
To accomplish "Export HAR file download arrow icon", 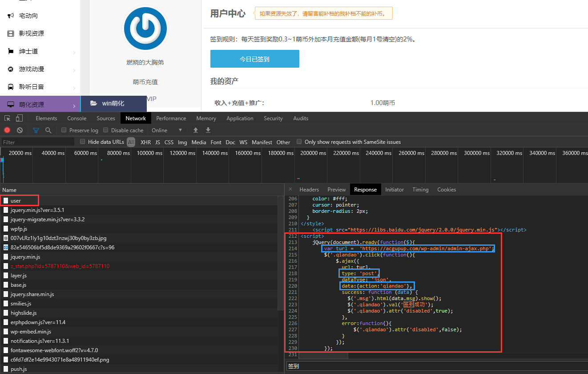I will pyautogui.click(x=208, y=130).
